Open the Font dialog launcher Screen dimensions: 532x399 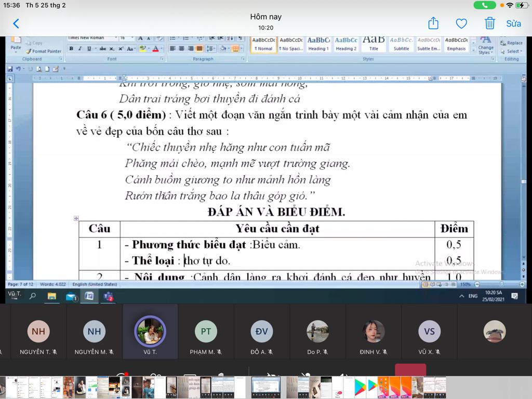[162, 59]
